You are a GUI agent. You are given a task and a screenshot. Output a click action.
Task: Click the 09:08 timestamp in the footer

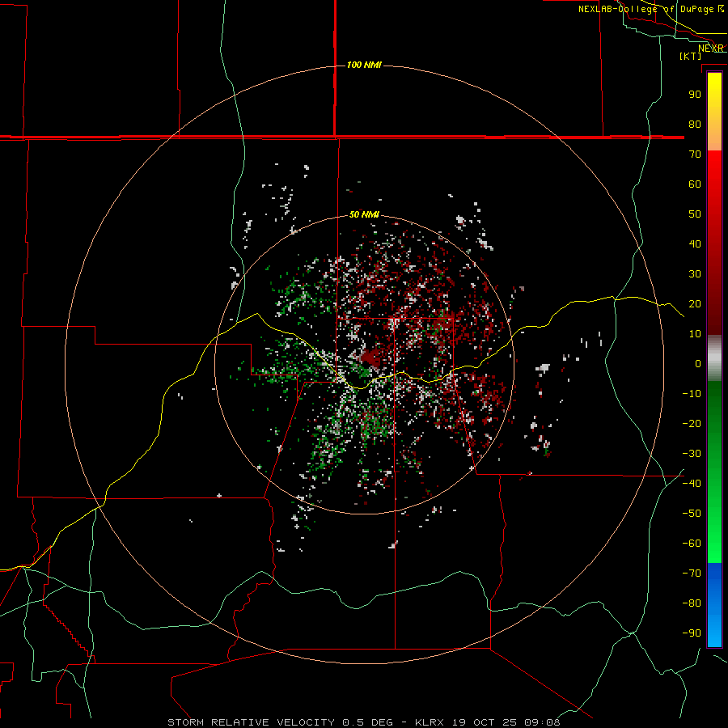coord(541,722)
